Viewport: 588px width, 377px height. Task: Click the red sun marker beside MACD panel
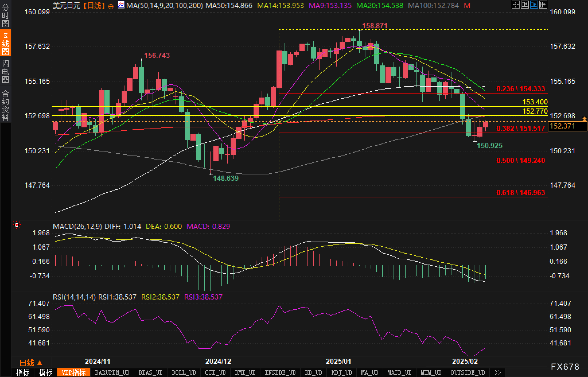coord(17,225)
